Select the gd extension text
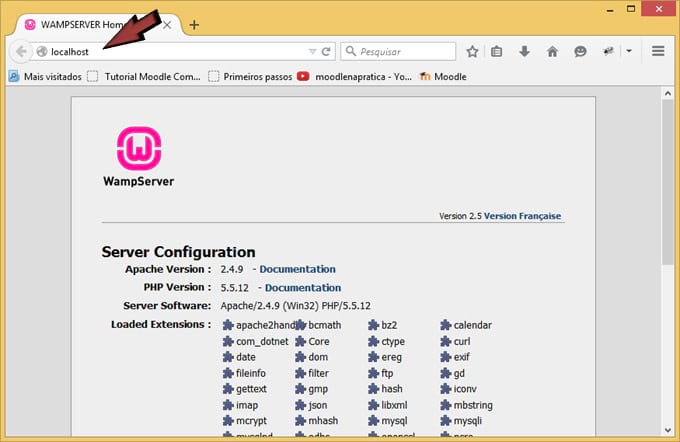 [459, 373]
